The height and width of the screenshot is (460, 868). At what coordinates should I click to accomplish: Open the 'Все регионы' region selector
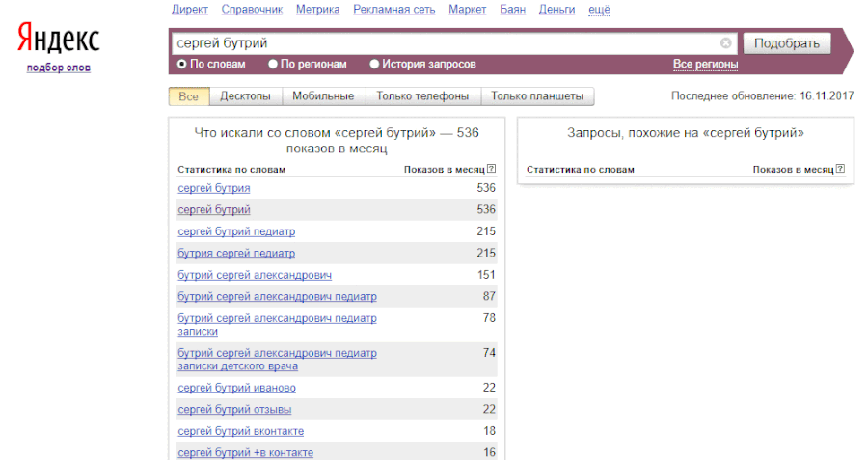705,65
